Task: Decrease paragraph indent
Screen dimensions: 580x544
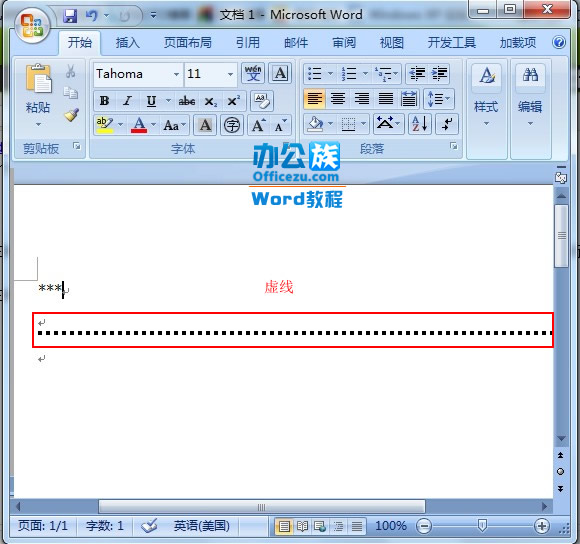Action: 417,73
